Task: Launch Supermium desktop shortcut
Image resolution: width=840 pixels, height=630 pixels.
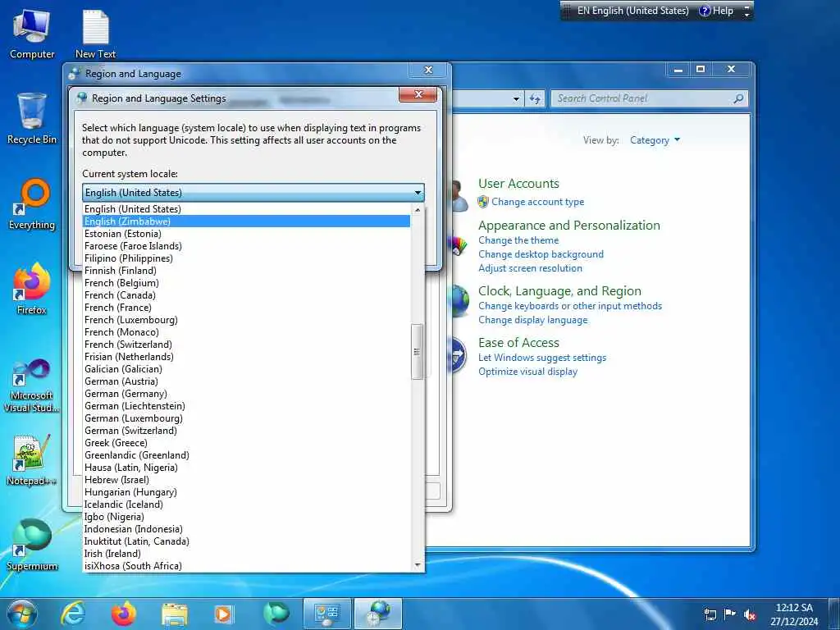Action: click(32, 546)
